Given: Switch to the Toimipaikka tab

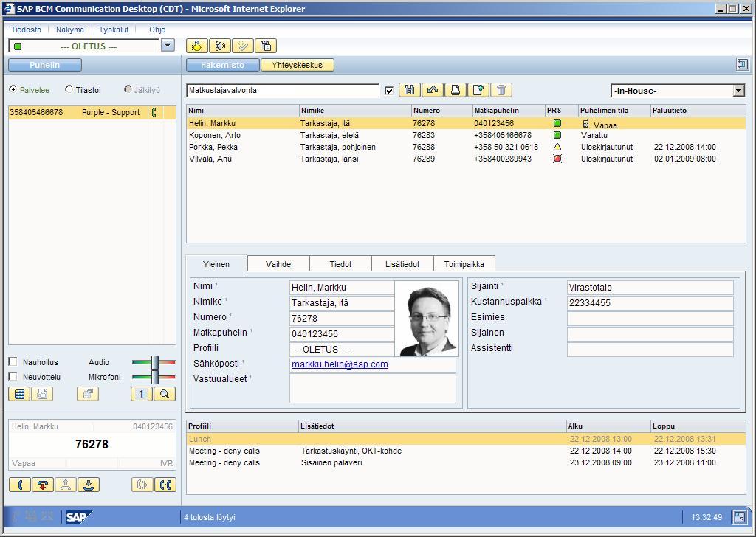Looking at the screenshot, I should [x=464, y=264].
